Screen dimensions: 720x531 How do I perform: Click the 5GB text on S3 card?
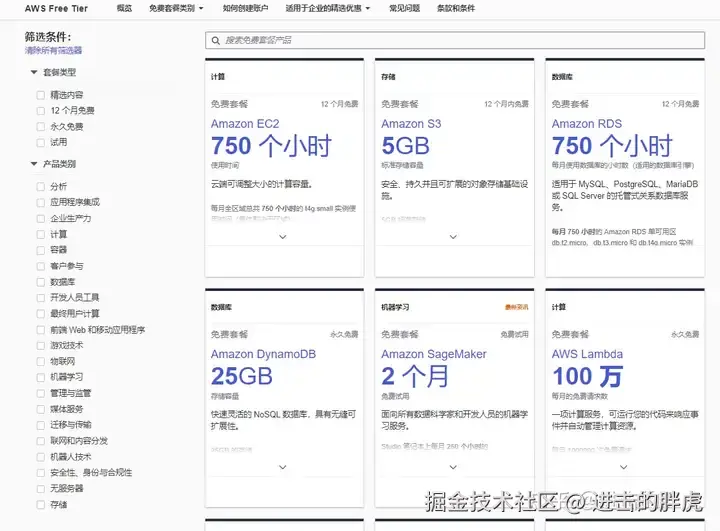click(x=405, y=146)
